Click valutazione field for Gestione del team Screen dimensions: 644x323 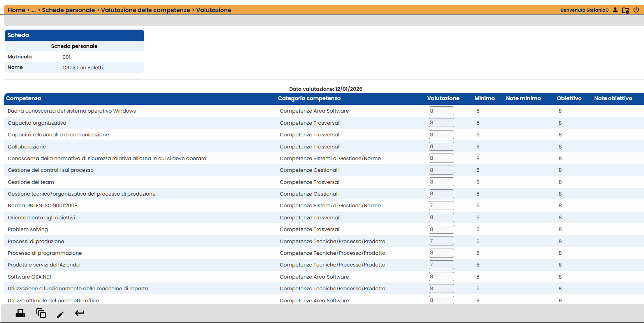coord(441,182)
